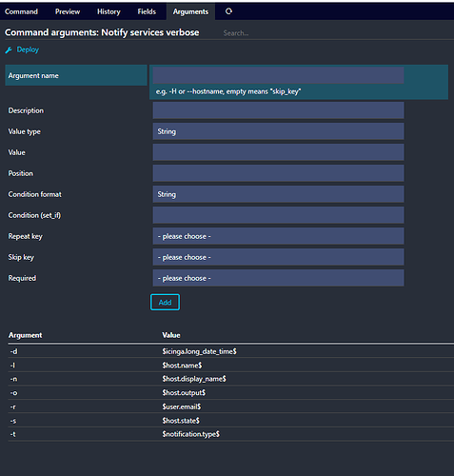Screen dimensions: 454x476
Task: Open the Value type dropdown
Action: click(x=278, y=131)
